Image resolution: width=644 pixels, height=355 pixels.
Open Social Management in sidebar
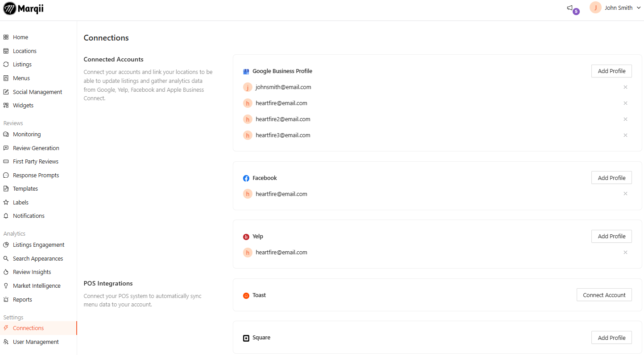(37, 92)
